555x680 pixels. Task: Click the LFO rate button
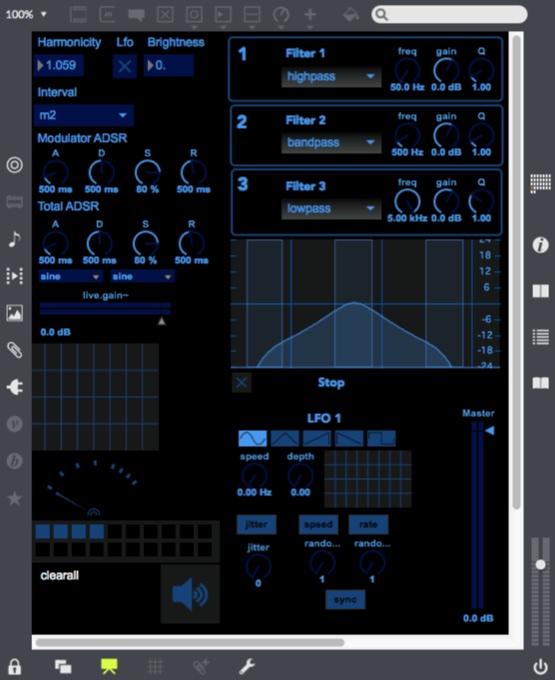368,524
